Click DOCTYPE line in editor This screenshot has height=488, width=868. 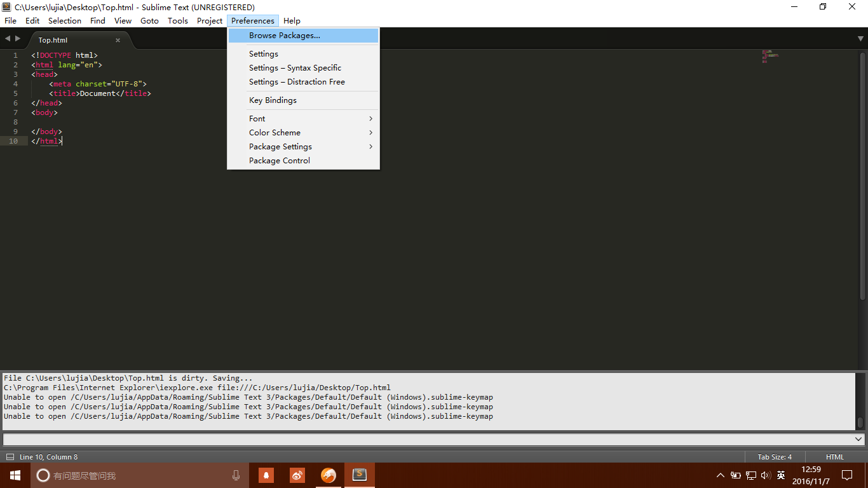tap(64, 55)
